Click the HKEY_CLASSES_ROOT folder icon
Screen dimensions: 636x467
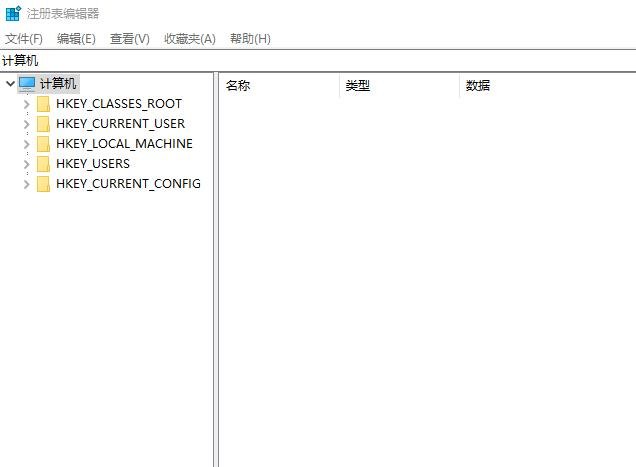coord(43,104)
